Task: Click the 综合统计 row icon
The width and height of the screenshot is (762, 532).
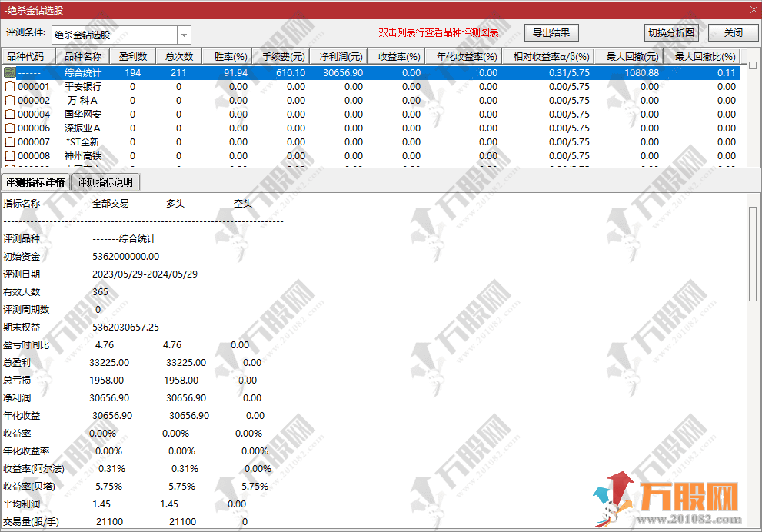Action: click(x=10, y=72)
